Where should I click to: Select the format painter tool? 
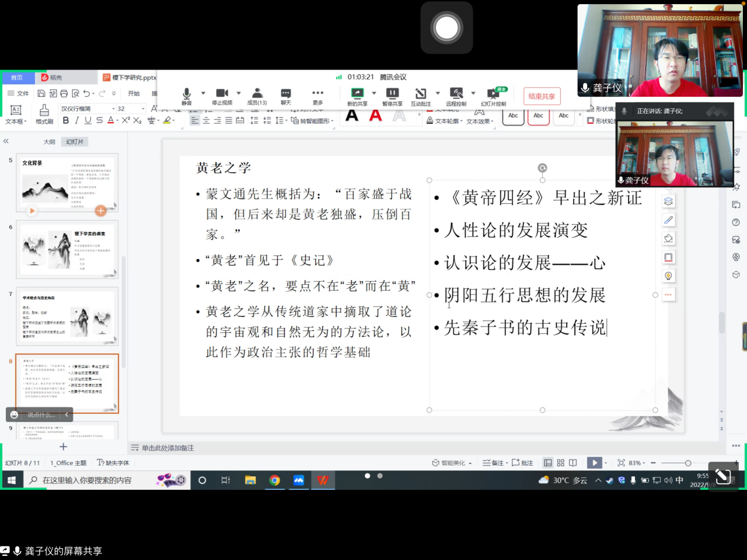coord(44,114)
